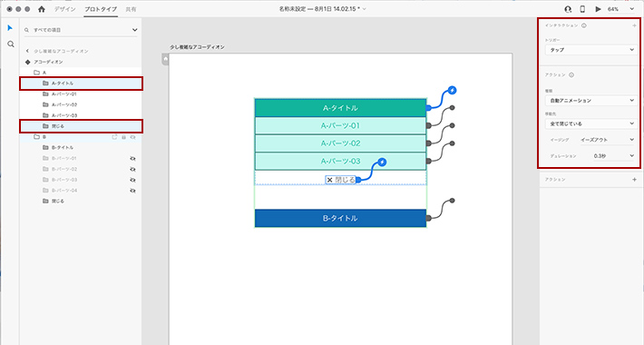Image resolution: width=644 pixels, height=345 pixels.
Task: Open the mobile device preview icon
Action: 582,9
